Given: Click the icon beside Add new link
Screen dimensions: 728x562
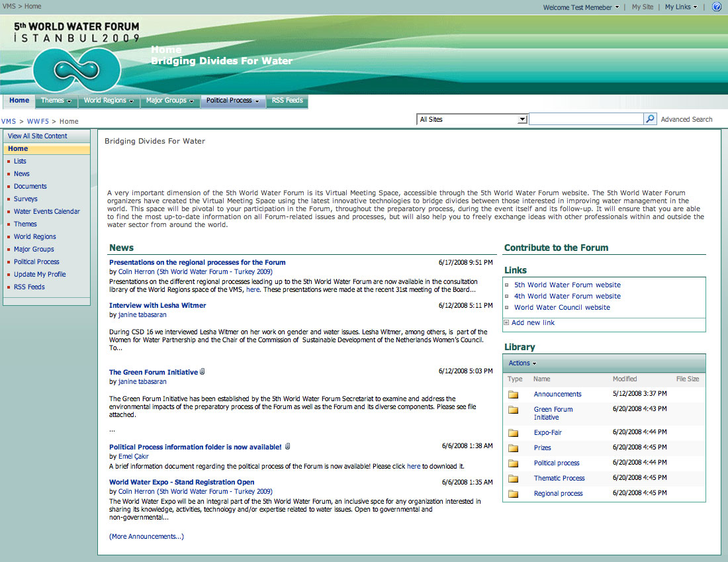Looking at the screenshot, I should [506, 322].
